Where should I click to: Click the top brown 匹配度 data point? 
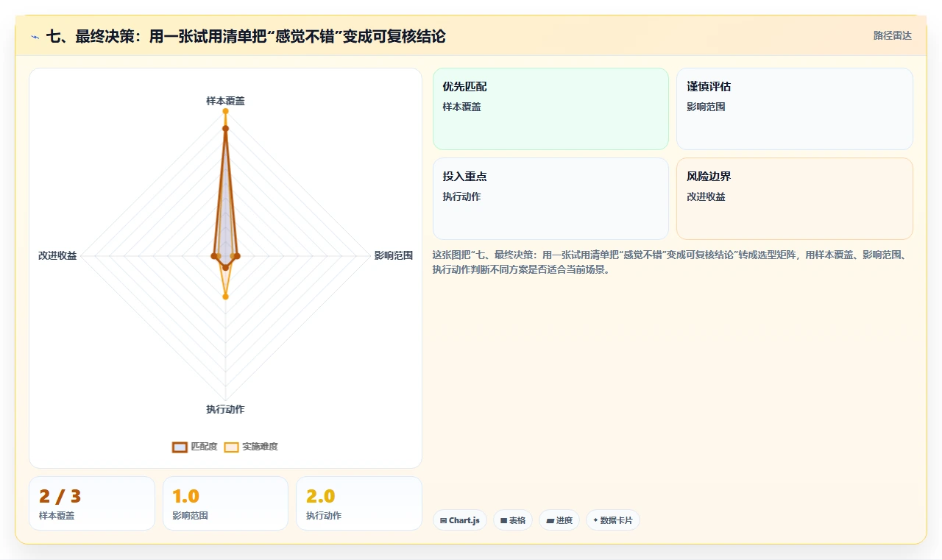225,128
